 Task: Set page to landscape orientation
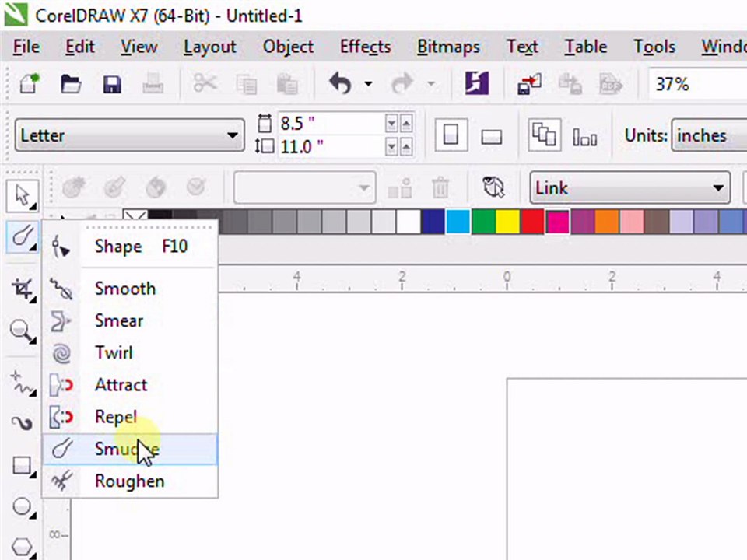[x=492, y=137]
